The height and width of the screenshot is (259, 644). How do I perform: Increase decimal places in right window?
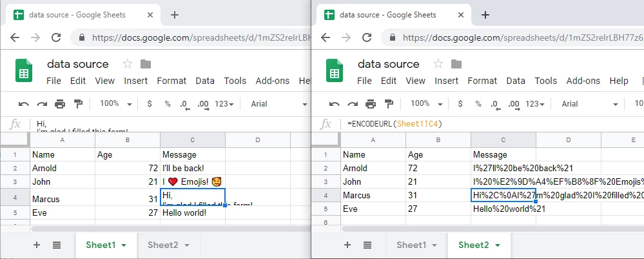pyautogui.click(x=513, y=104)
